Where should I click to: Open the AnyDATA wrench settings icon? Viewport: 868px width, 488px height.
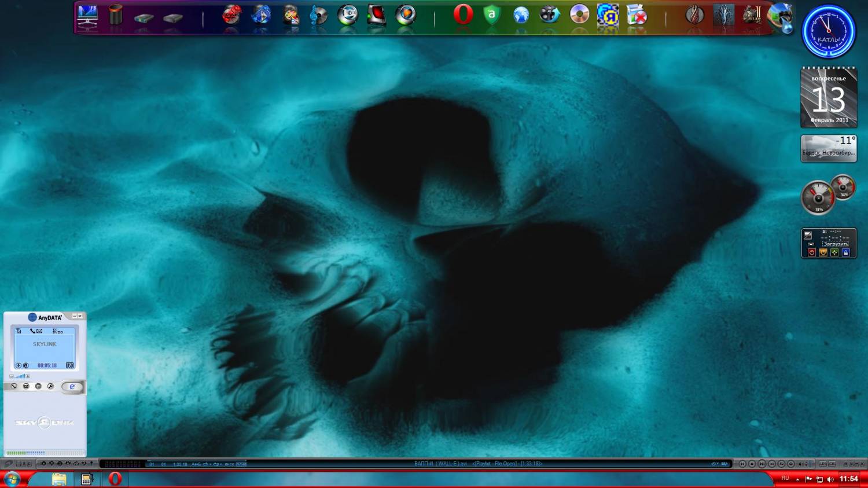pos(50,386)
